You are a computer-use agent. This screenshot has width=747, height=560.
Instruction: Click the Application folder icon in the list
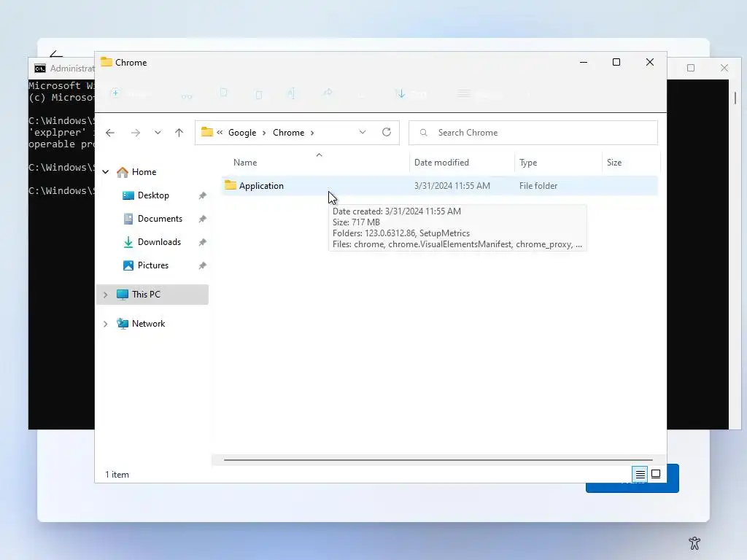click(231, 184)
